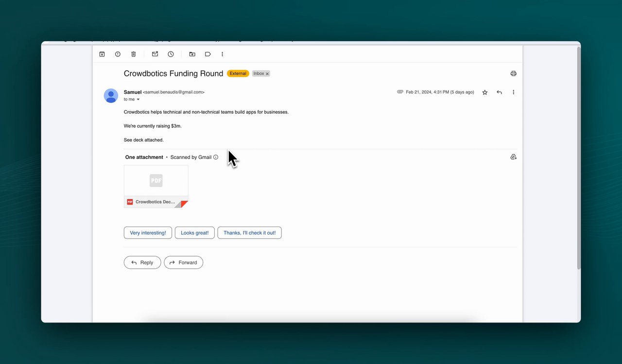Click the Reply button below the message
Screen dimensions: 622x364
point(142,262)
